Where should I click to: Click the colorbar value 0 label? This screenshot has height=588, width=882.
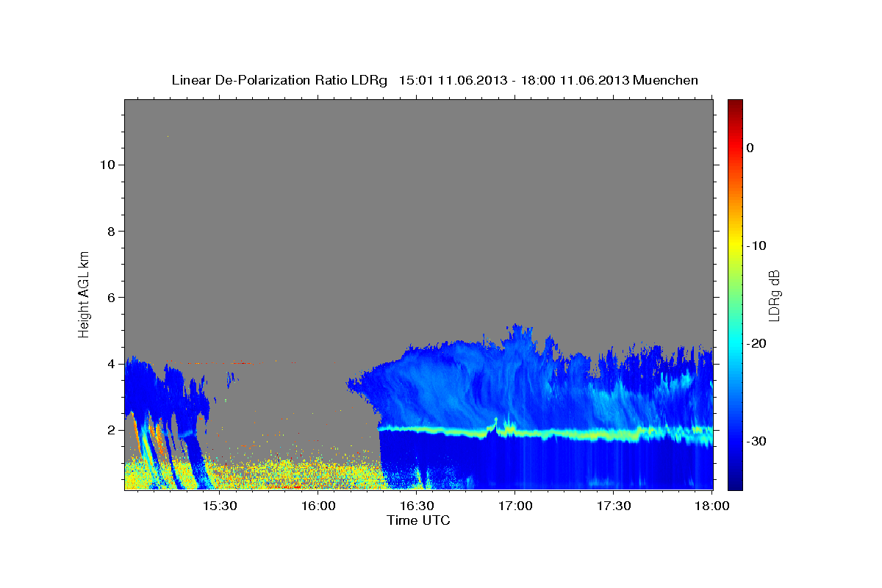pyautogui.click(x=750, y=148)
